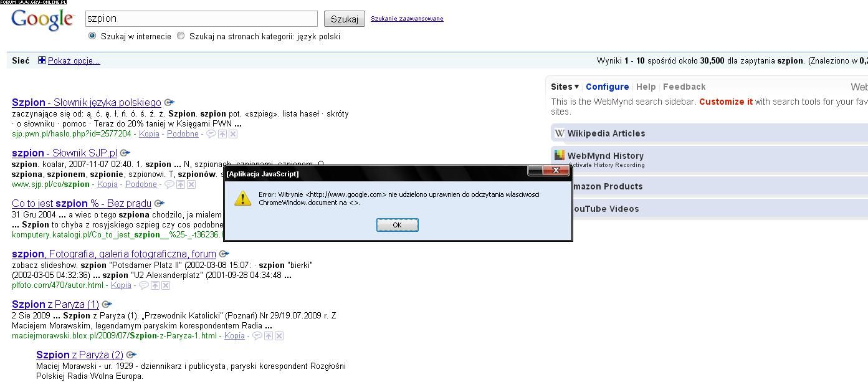
Task: Click the WebMynd History colorful icon
Action: pyautogui.click(x=560, y=156)
